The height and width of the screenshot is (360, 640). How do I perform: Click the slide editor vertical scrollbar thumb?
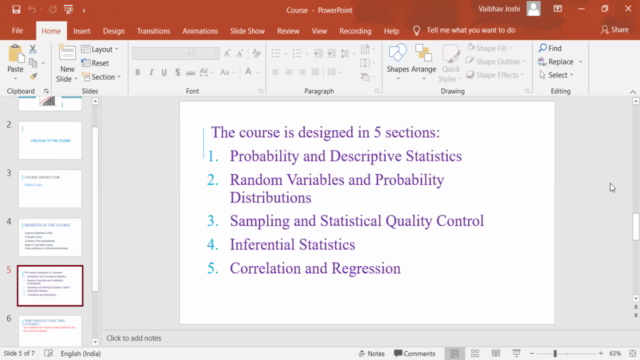pyautogui.click(x=636, y=227)
